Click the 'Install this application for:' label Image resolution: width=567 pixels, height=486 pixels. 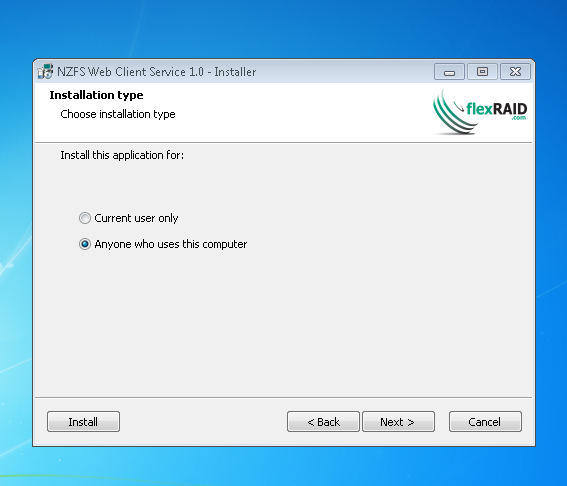pos(122,155)
